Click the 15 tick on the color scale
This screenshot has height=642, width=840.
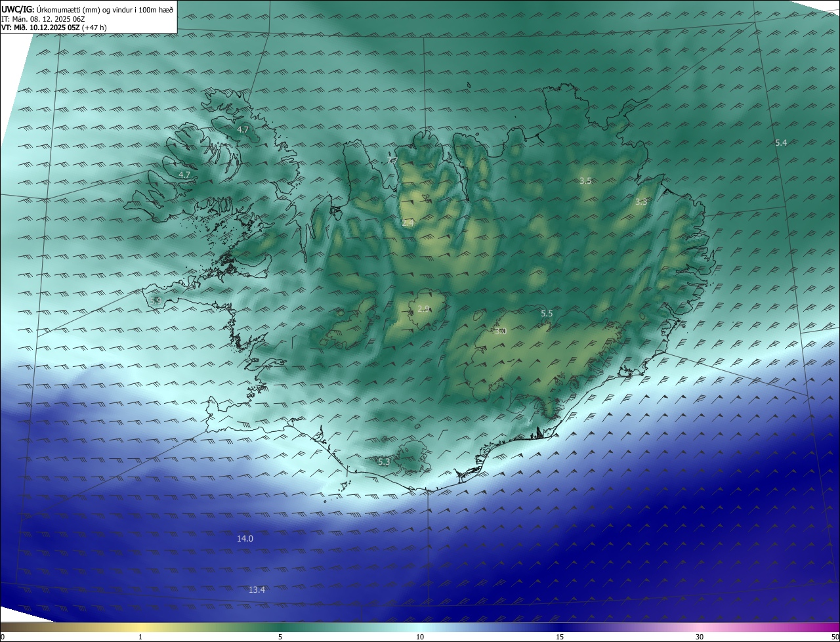click(560, 637)
